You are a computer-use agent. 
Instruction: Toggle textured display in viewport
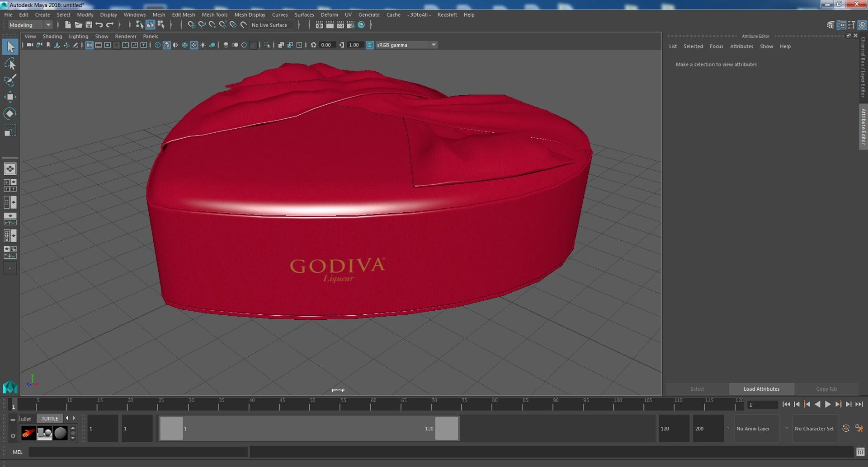pyautogui.click(x=194, y=45)
